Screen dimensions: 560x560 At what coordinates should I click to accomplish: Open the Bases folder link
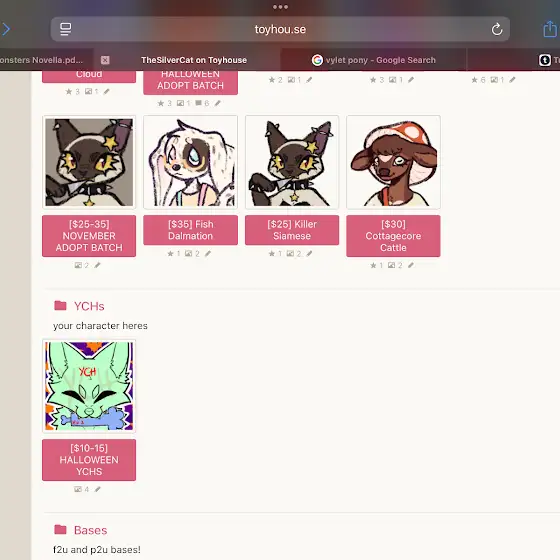click(90, 530)
